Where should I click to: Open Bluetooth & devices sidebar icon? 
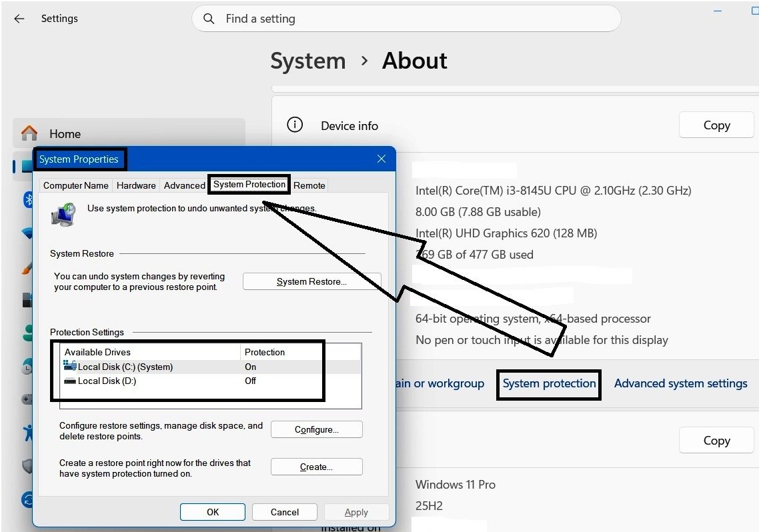click(29, 199)
